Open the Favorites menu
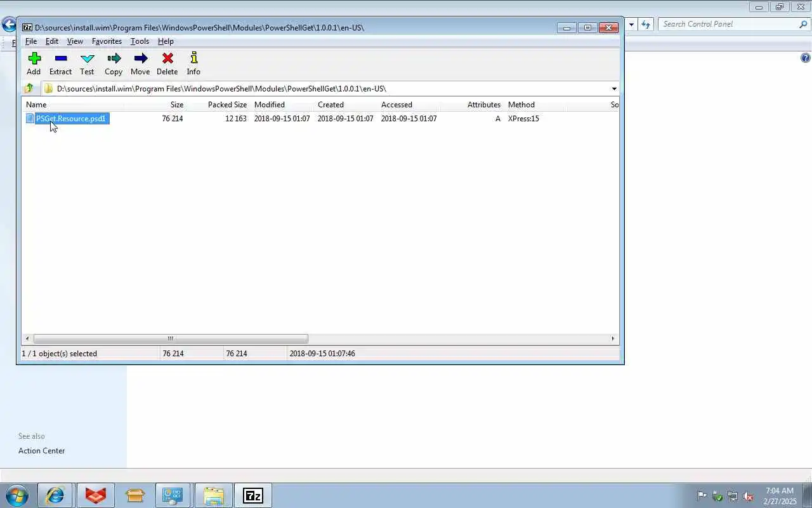 pyautogui.click(x=107, y=41)
